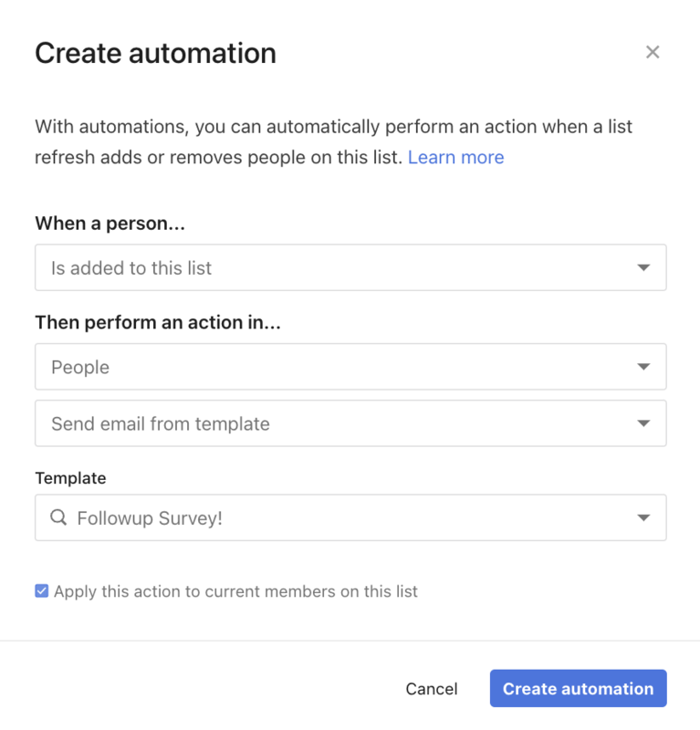Click the caret arrow beside People
The width and height of the screenshot is (700, 730).
click(643, 367)
